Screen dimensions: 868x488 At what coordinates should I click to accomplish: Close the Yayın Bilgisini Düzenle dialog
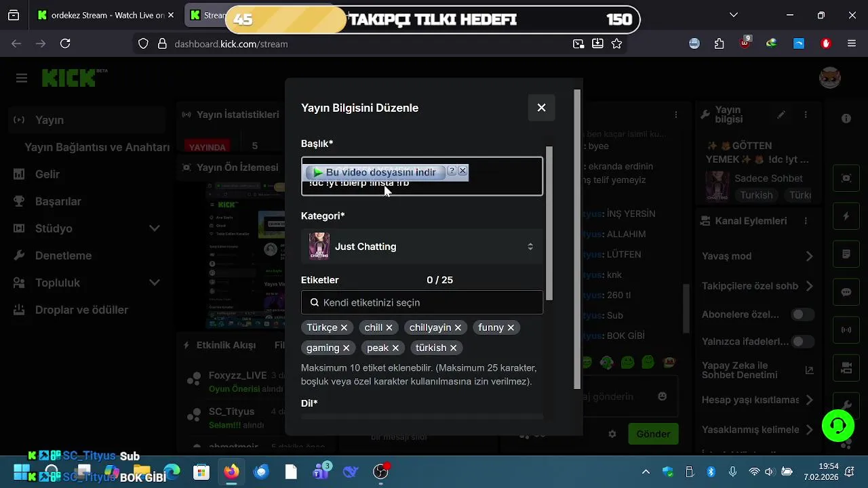coord(541,108)
